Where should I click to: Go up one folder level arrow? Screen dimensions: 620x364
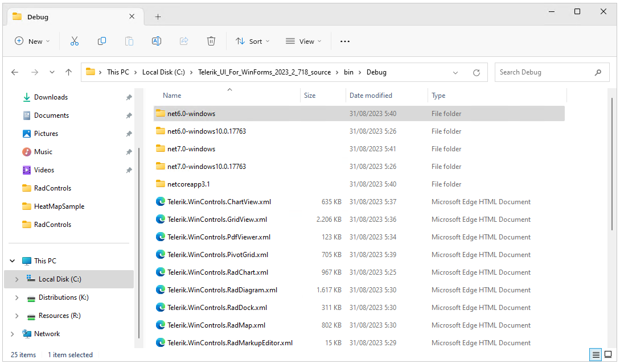pos(68,72)
